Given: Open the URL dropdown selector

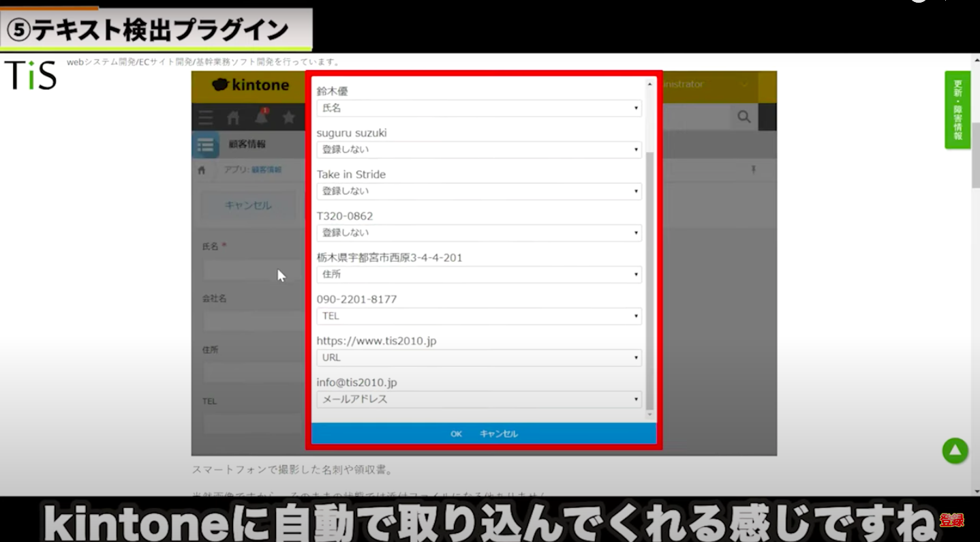Looking at the screenshot, I should click(x=478, y=357).
